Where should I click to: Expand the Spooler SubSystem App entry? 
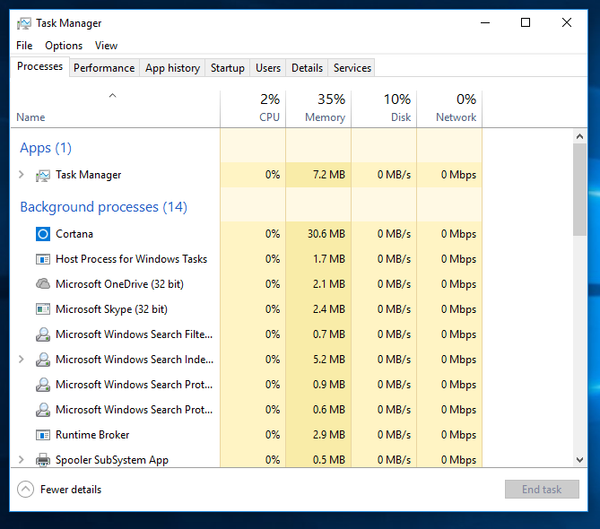pos(22,460)
